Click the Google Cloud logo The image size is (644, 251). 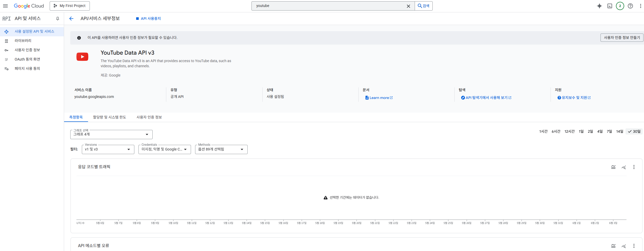[x=29, y=6]
